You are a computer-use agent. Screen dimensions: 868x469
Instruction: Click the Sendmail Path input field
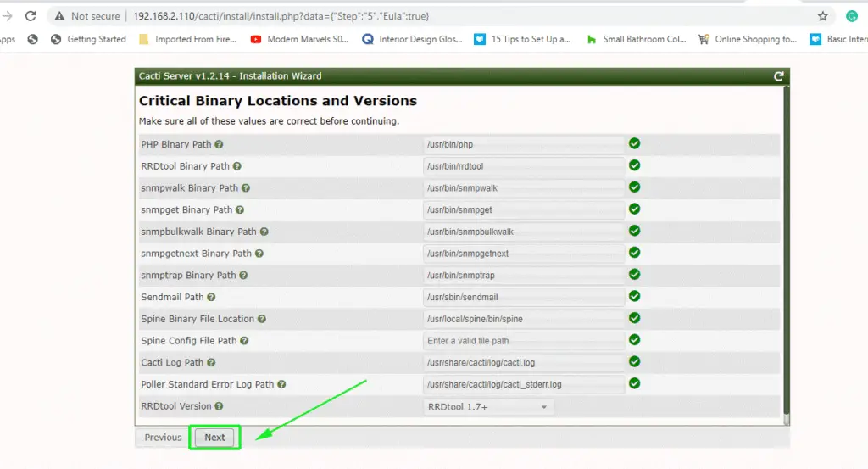(524, 298)
